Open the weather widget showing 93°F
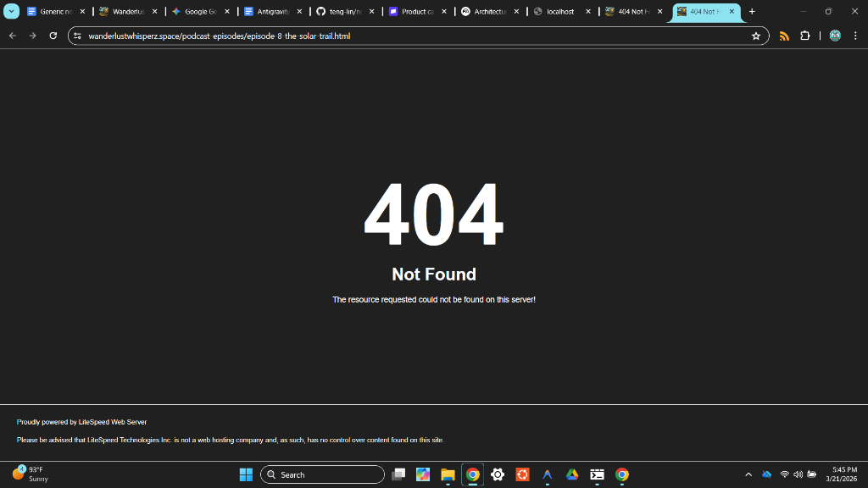Screen dimensions: 868x488 [x=31, y=474]
